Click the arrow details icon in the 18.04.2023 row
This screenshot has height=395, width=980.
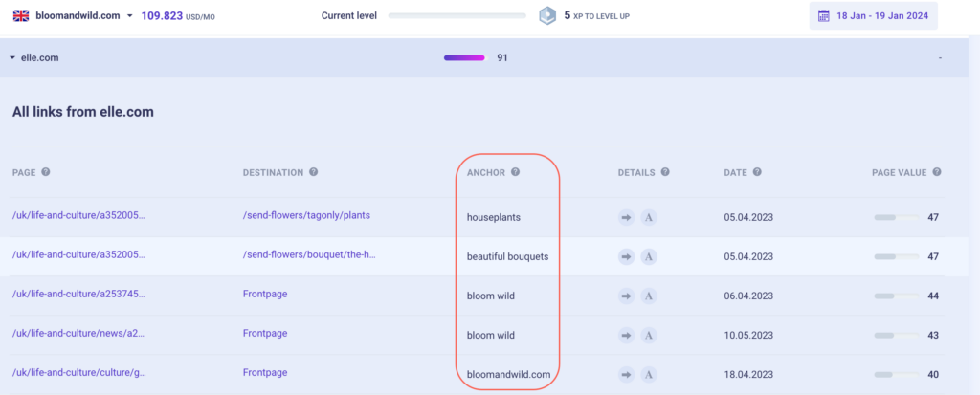[x=626, y=375]
